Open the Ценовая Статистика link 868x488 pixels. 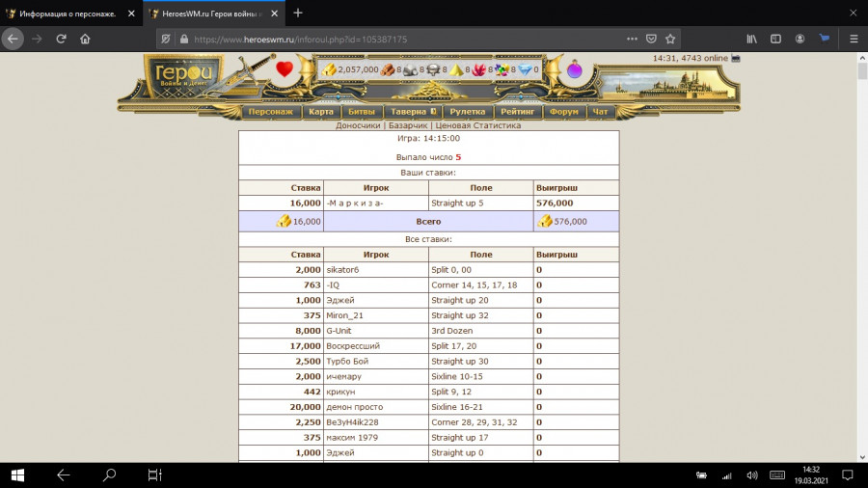pos(477,125)
